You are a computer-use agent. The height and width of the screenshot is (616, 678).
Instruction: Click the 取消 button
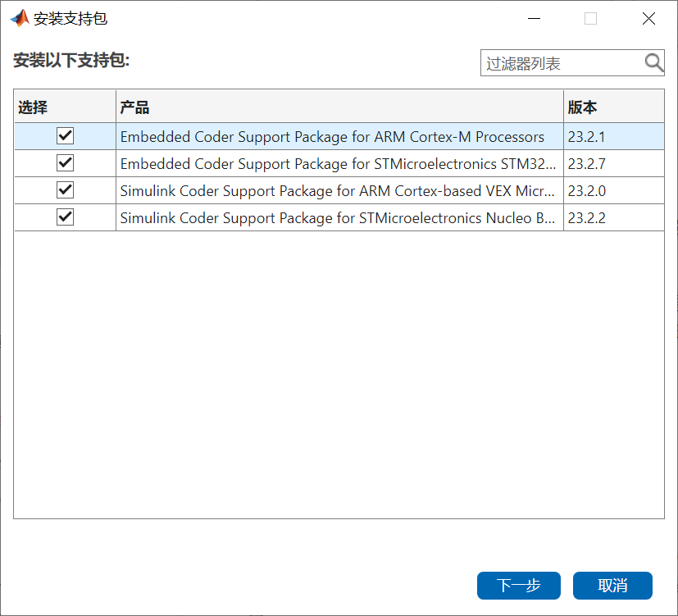[x=612, y=586]
